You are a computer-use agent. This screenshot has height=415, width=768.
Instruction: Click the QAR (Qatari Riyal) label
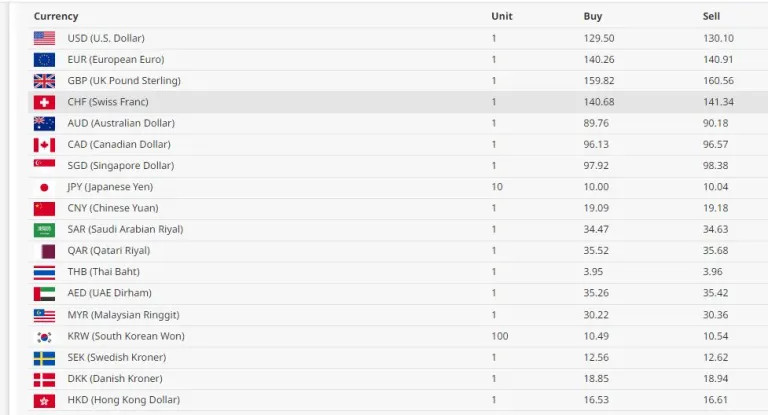pyautogui.click(x=109, y=250)
